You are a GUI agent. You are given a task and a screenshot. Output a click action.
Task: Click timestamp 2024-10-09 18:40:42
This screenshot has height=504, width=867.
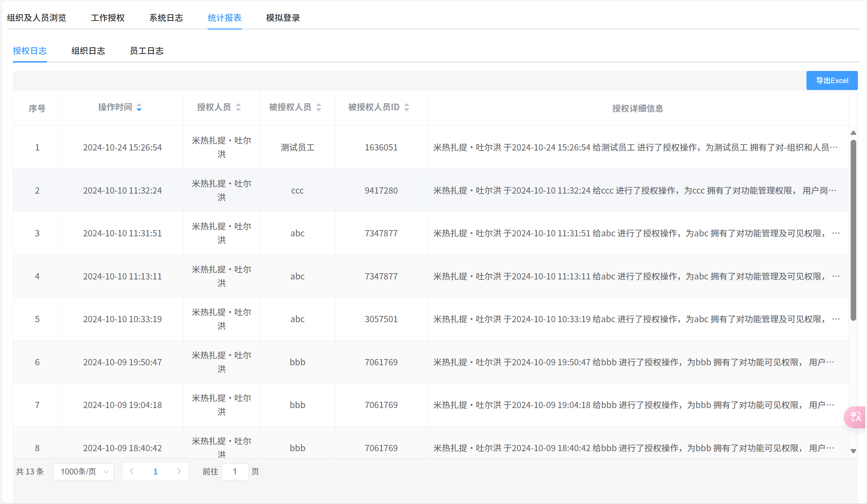click(122, 448)
